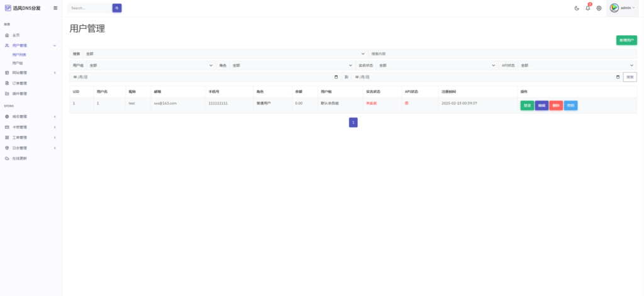Open the start date calendar picker icon
Viewport: 644px width, 296px height.
coord(336,77)
